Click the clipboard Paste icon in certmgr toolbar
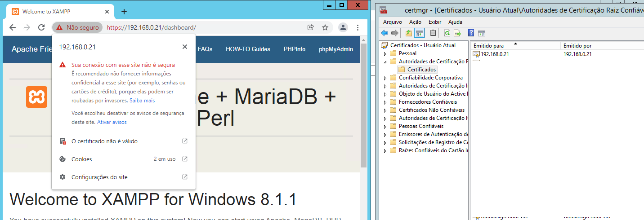 tap(433, 33)
